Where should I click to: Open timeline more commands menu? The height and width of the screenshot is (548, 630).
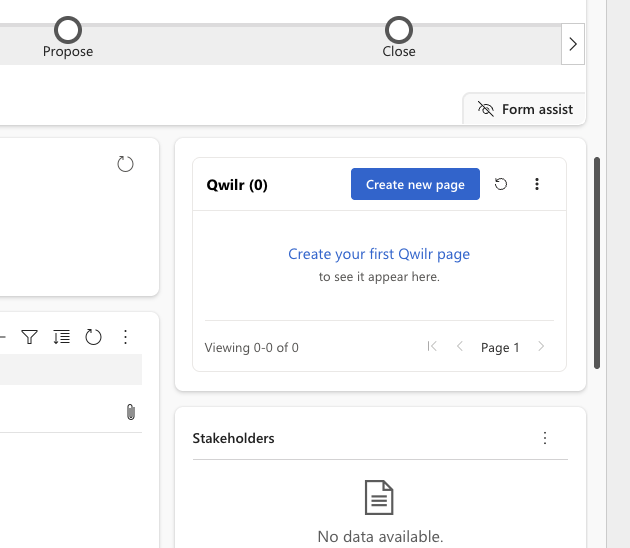[x=125, y=337]
